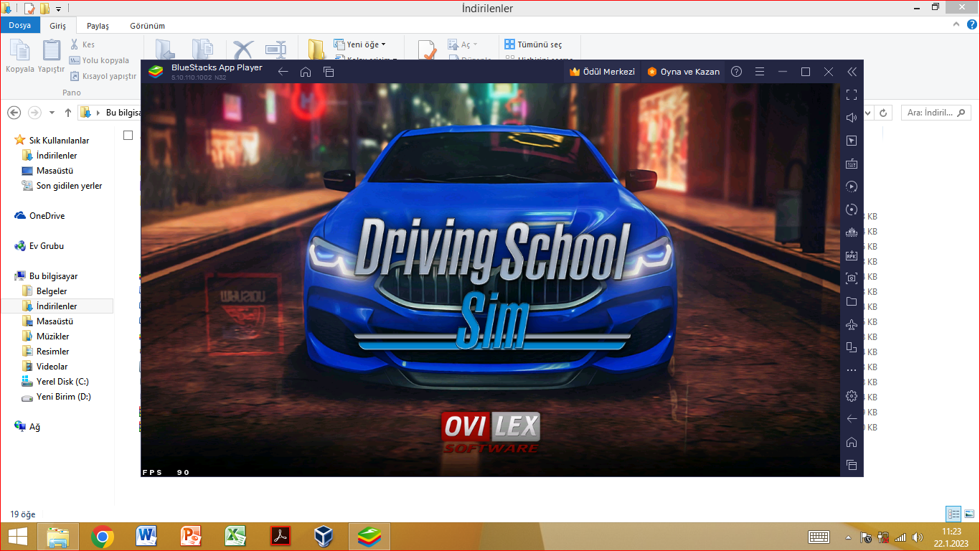Click the Explorer forward navigation arrow

pos(34,113)
